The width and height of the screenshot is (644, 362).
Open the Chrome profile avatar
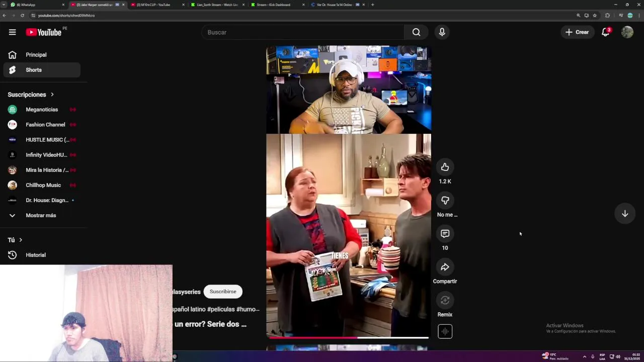click(630, 16)
